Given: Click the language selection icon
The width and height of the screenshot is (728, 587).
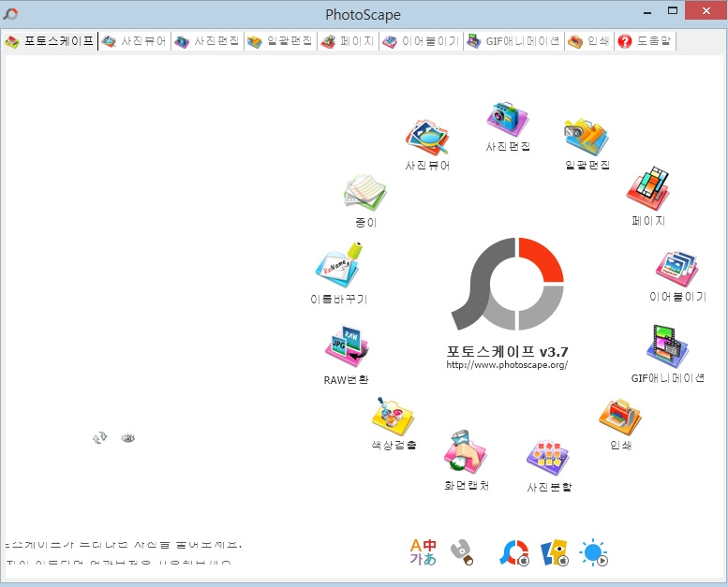Looking at the screenshot, I should pos(423,552).
